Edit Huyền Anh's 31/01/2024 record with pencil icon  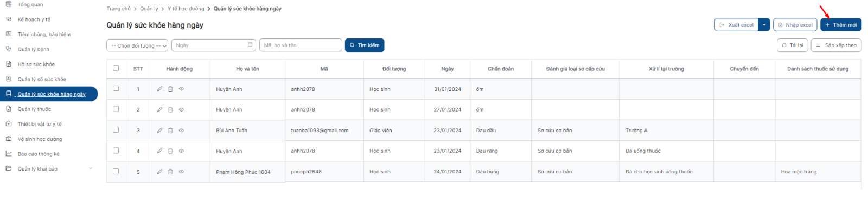(x=159, y=89)
